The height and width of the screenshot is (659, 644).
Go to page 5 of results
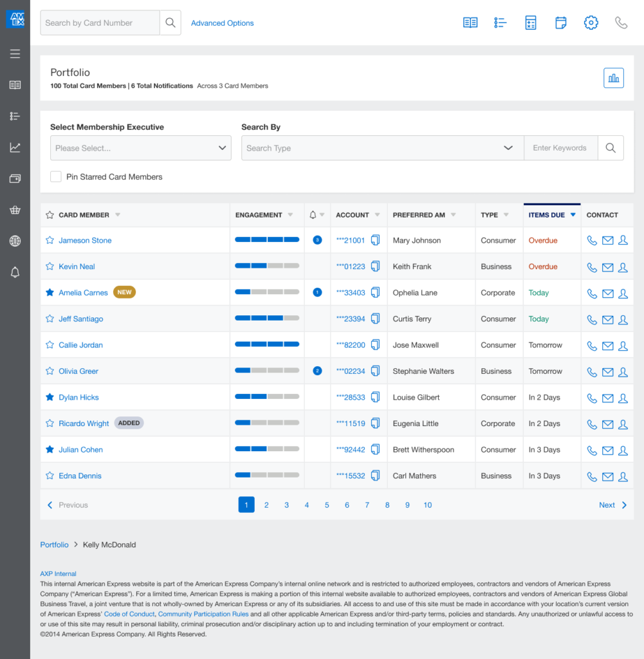[x=327, y=505]
